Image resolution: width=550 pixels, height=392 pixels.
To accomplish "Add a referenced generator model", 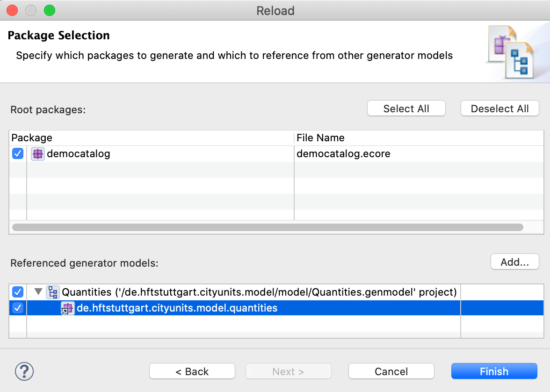I will click(514, 262).
